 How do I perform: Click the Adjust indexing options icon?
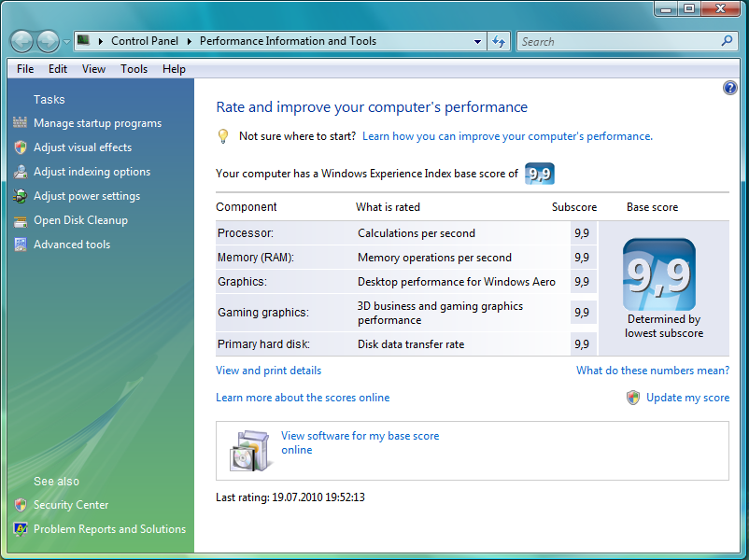[20, 172]
